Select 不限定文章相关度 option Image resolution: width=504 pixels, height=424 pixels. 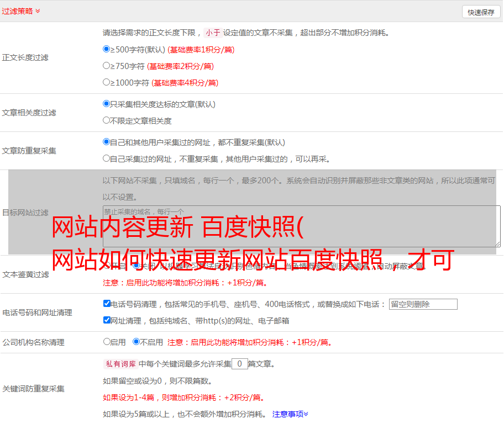[107, 120]
